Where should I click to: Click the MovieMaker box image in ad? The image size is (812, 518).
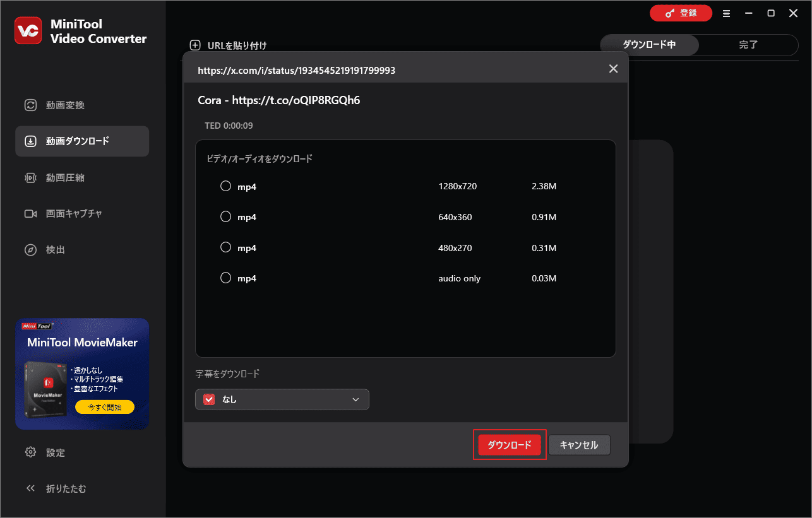pyautogui.click(x=45, y=390)
